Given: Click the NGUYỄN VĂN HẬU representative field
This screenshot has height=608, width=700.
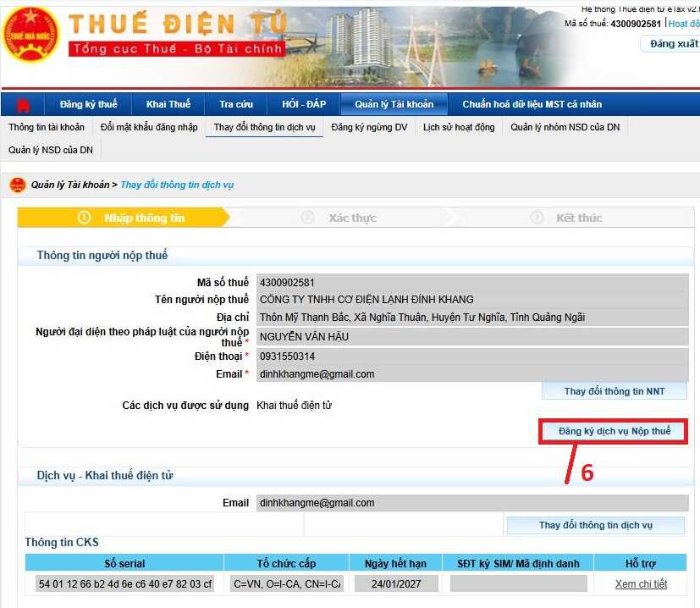Looking at the screenshot, I should tap(472, 337).
